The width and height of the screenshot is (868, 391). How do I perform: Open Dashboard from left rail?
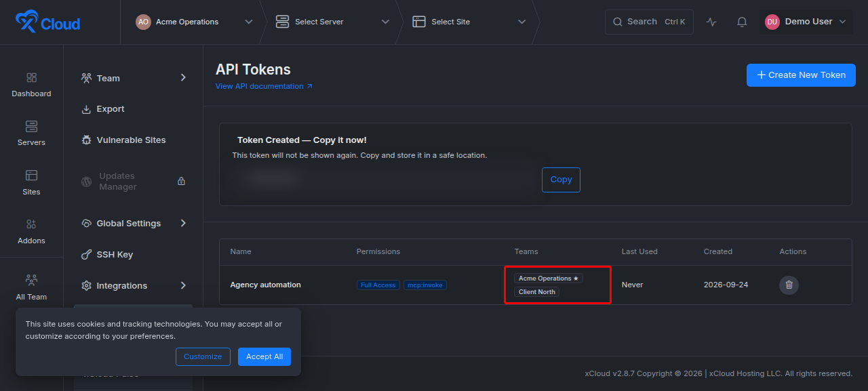pos(31,85)
